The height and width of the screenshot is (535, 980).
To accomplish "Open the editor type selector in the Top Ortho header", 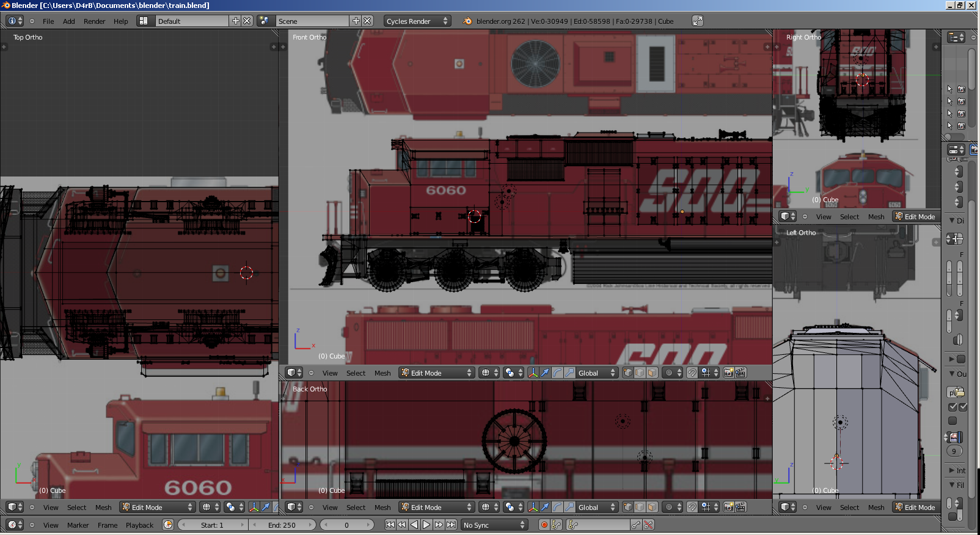I will click(x=15, y=507).
